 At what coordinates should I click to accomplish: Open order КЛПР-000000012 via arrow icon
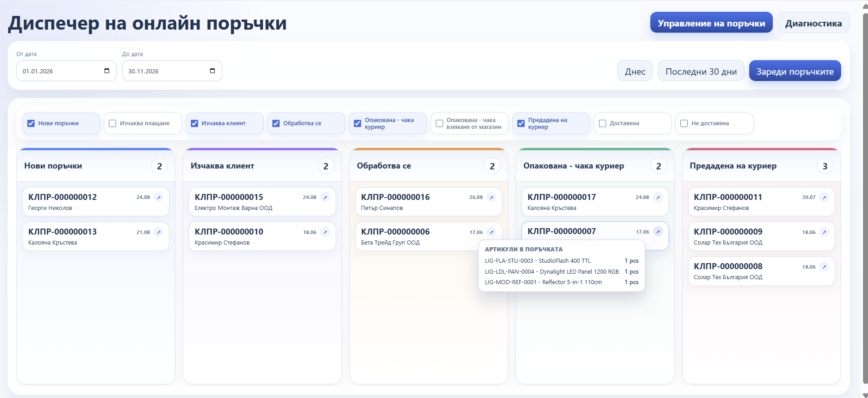[x=158, y=197]
